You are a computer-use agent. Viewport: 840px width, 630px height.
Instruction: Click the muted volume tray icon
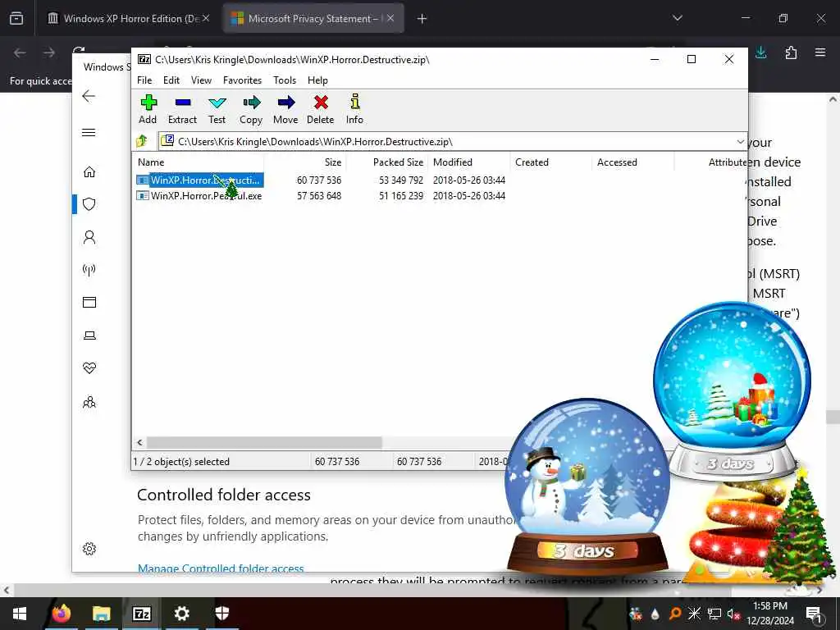733,614
